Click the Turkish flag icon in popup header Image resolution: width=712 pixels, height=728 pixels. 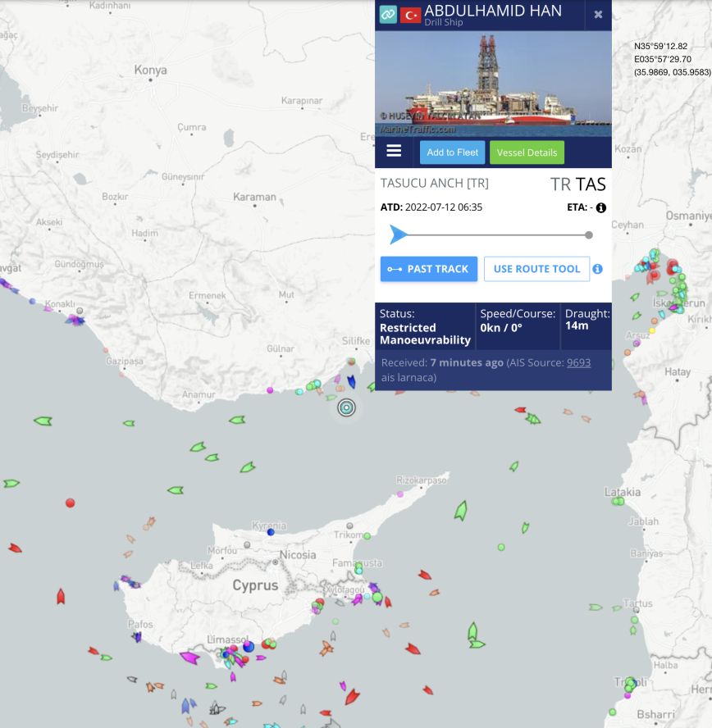[410, 15]
